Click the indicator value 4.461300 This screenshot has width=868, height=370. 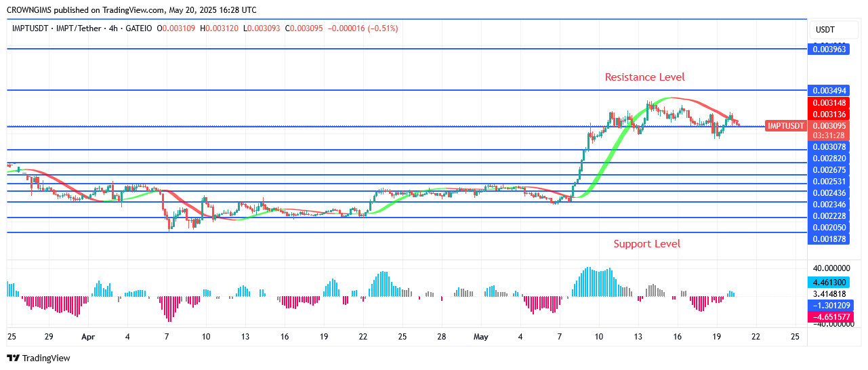click(830, 283)
